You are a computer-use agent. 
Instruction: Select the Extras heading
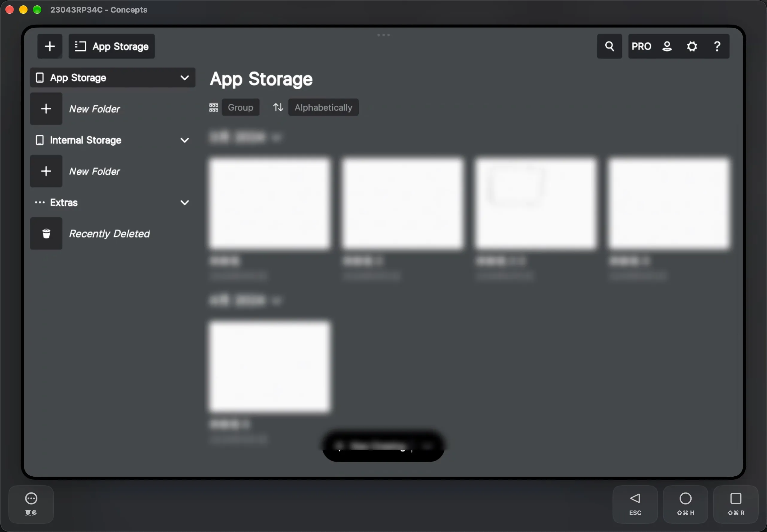(64, 202)
